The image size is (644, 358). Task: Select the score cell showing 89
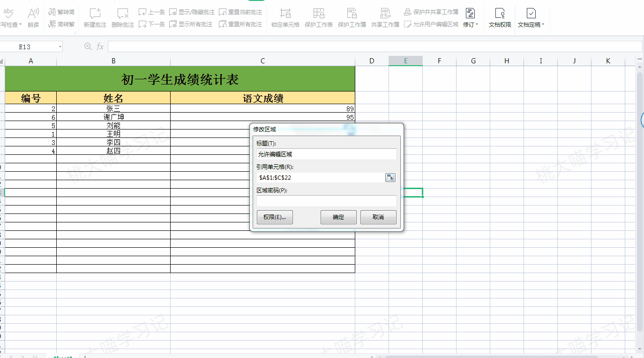point(262,108)
